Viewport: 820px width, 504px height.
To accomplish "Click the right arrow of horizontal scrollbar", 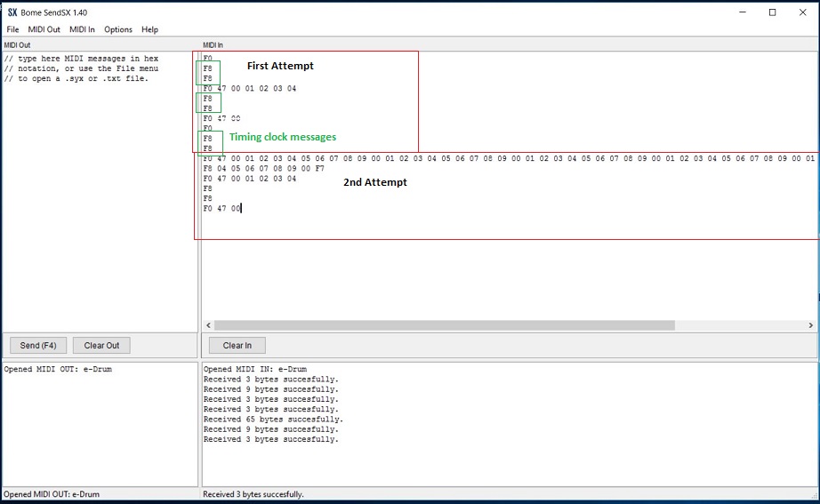I will click(810, 325).
